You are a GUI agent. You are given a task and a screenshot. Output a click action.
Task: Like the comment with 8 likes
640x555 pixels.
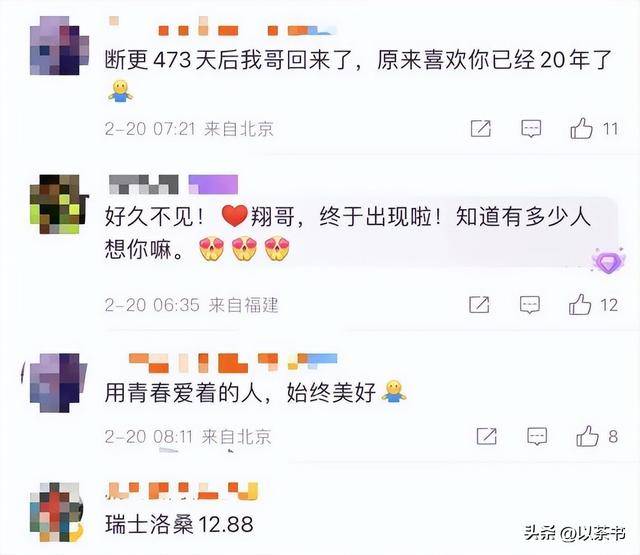tap(587, 436)
